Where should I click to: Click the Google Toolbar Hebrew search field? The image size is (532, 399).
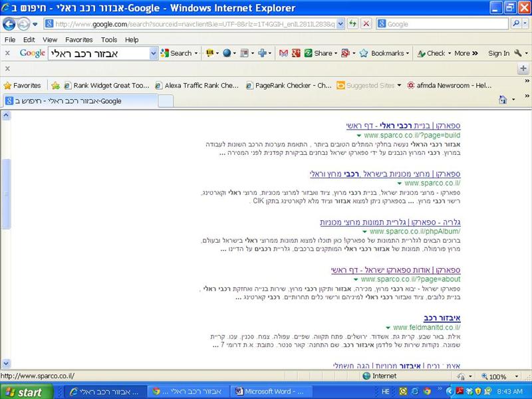click(x=98, y=53)
